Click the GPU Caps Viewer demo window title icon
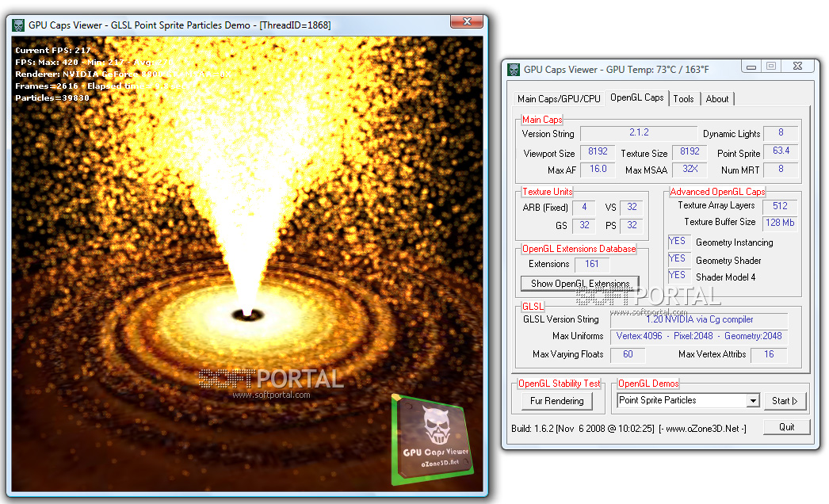Screen dimensions: 829x504 [18, 25]
